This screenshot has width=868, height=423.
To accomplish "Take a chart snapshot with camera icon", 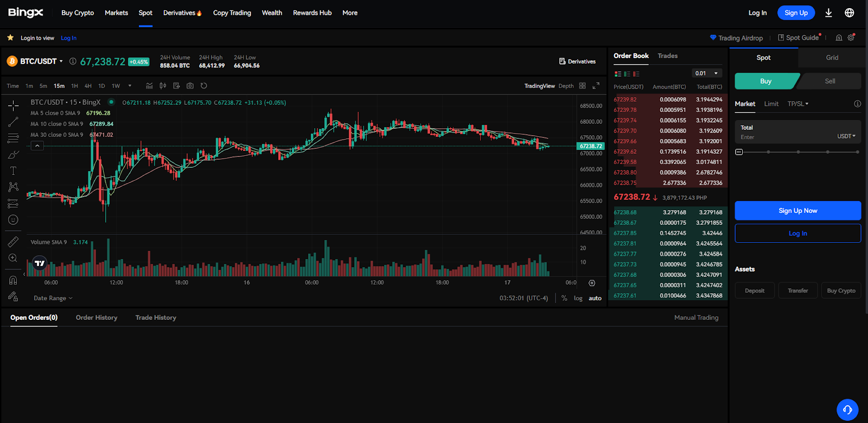I will [x=190, y=86].
